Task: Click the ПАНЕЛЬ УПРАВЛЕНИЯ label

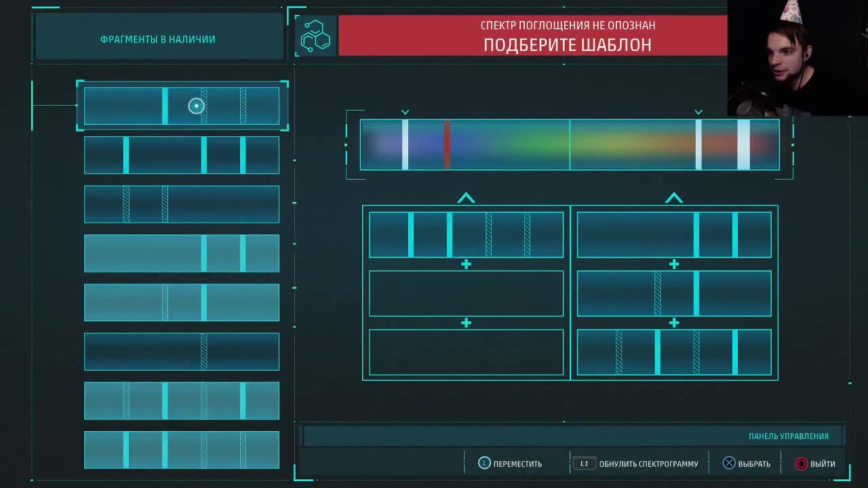Action: (x=788, y=436)
